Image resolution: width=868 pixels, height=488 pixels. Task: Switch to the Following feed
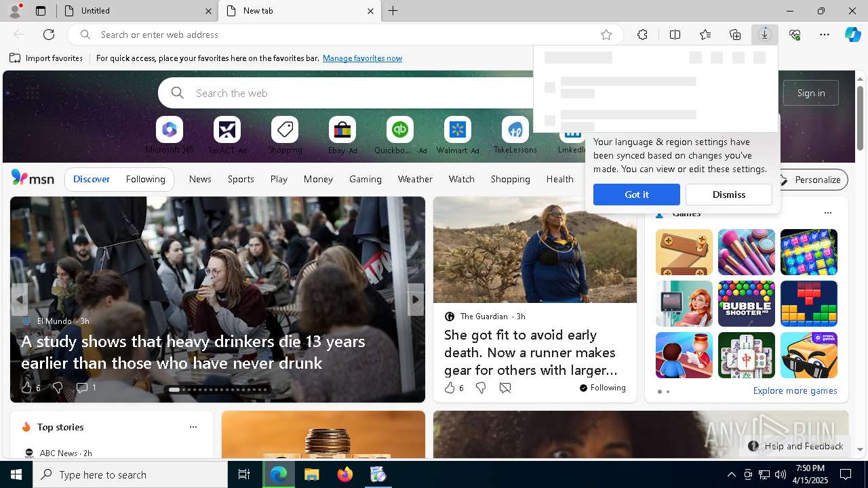pyautogui.click(x=145, y=179)
